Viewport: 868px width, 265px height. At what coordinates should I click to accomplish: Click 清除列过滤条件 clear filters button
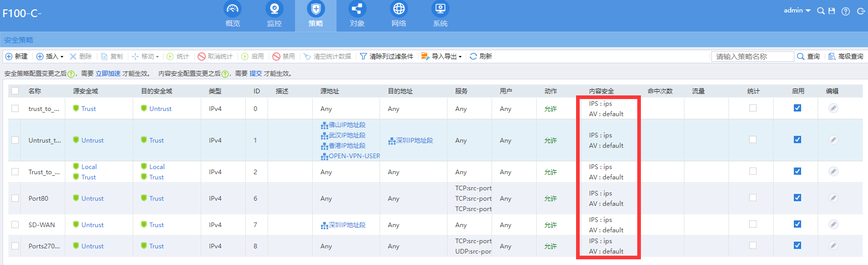pos(387,57)
